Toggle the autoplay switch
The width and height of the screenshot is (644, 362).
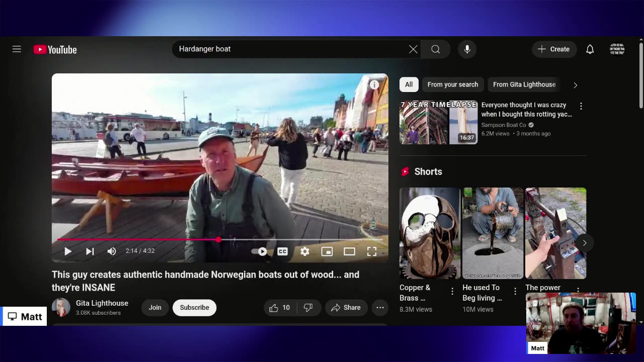pyautogui.click(x=260, y=251)
